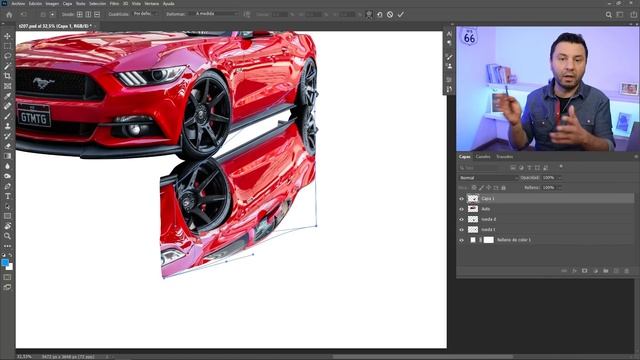Open the Relleno slider dropdown arrow
This screenshot has width=640, height=360.
560,188
